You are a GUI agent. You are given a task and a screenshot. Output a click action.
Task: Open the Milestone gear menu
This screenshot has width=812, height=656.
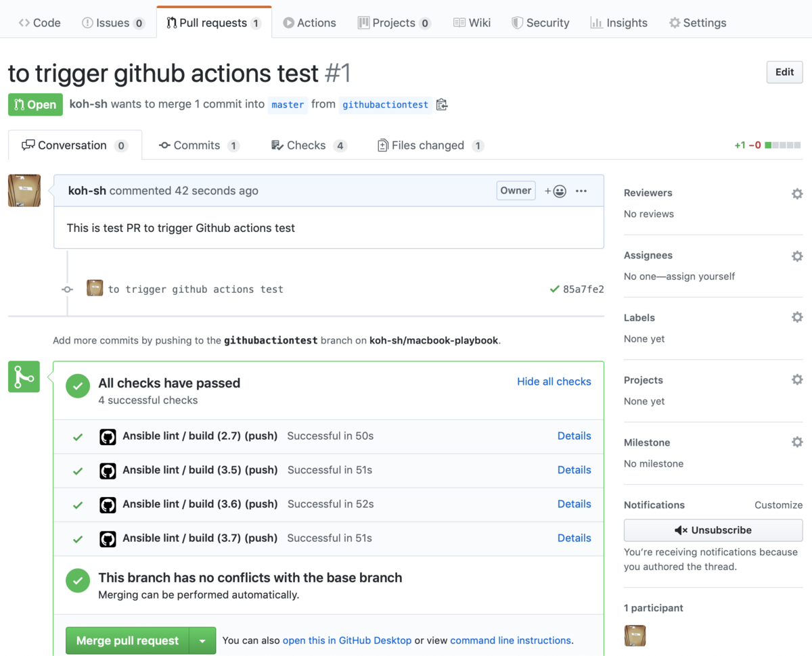pyautogui.click(x=797, y=442)
